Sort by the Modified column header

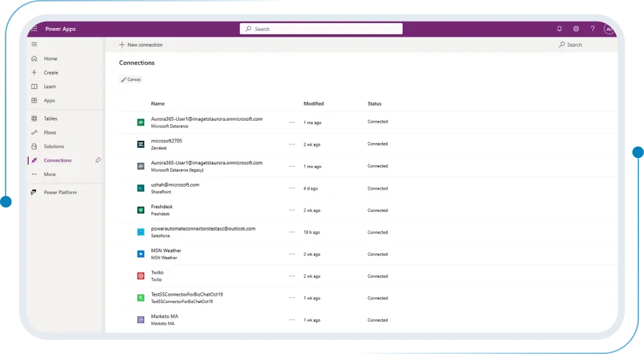point(313,103)
